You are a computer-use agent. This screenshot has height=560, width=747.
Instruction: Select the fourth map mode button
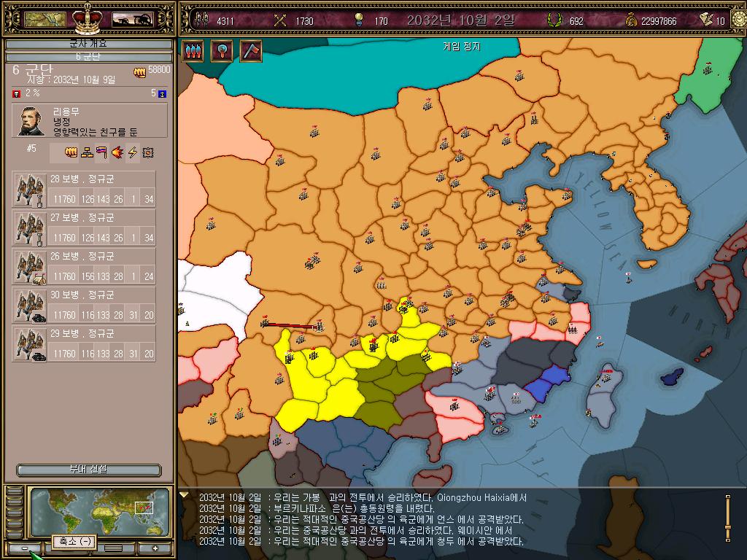(15, 524)
